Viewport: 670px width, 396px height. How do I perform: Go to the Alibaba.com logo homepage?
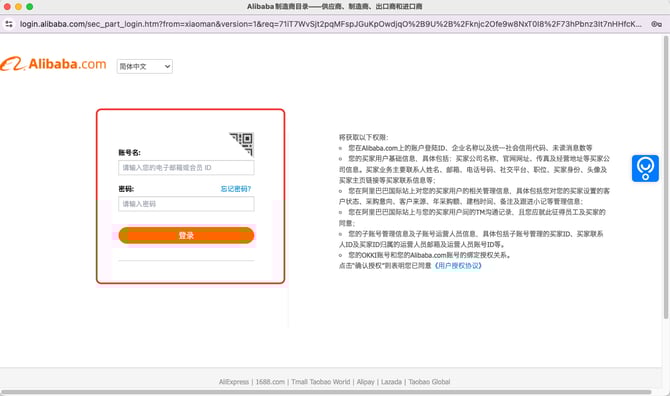tap(53, 64)
